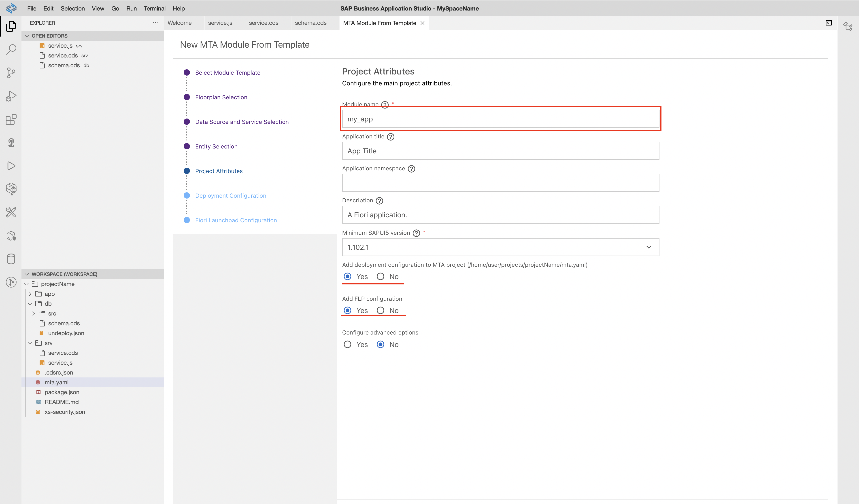Click the Module name input field
The width and height of the screenshot is (859, 504).
[500, 119]
